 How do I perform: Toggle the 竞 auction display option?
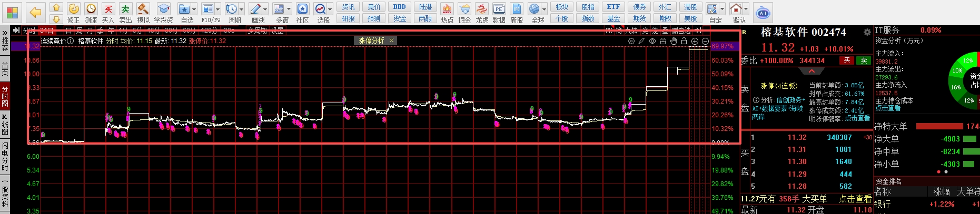(x=645, y=30)
